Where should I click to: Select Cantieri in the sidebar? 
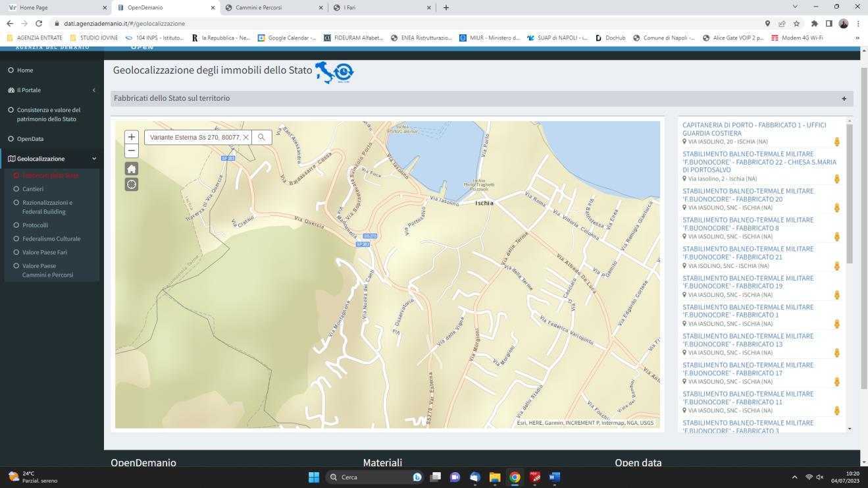33,189
